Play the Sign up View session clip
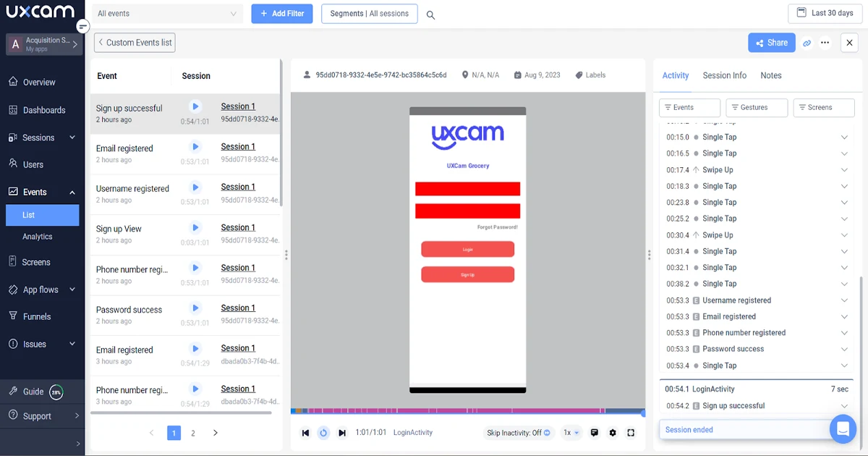This screenshot has width=868, height=456. 195,228
